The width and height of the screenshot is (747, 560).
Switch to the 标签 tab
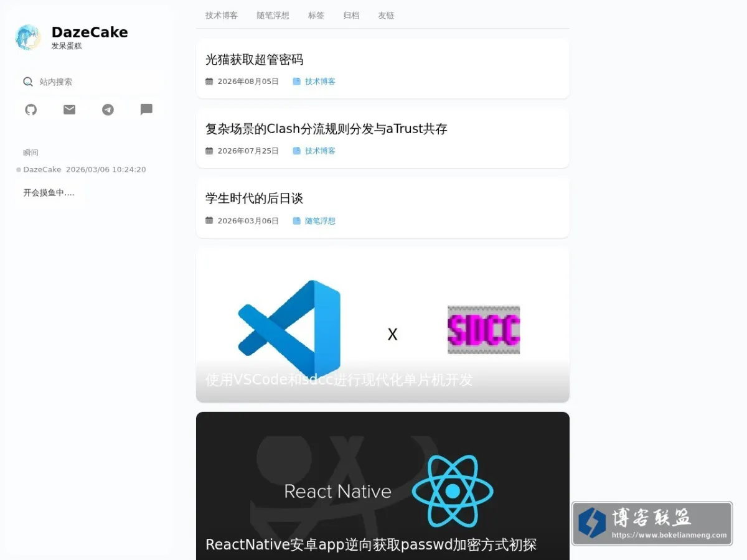(316, 16)
